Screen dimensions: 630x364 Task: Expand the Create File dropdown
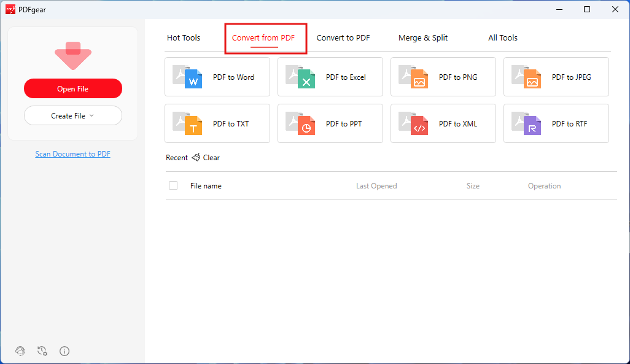click(x=72, y=116)
